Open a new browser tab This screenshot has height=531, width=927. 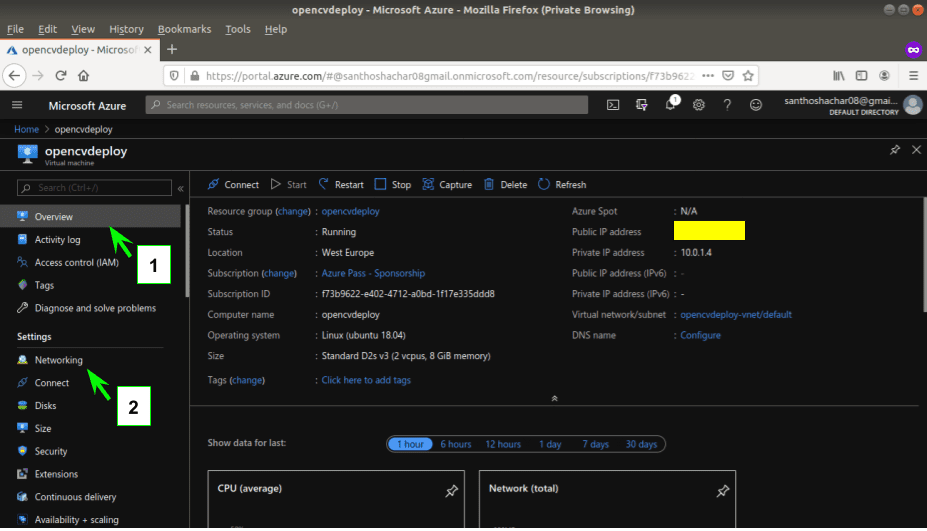[172, 50]
